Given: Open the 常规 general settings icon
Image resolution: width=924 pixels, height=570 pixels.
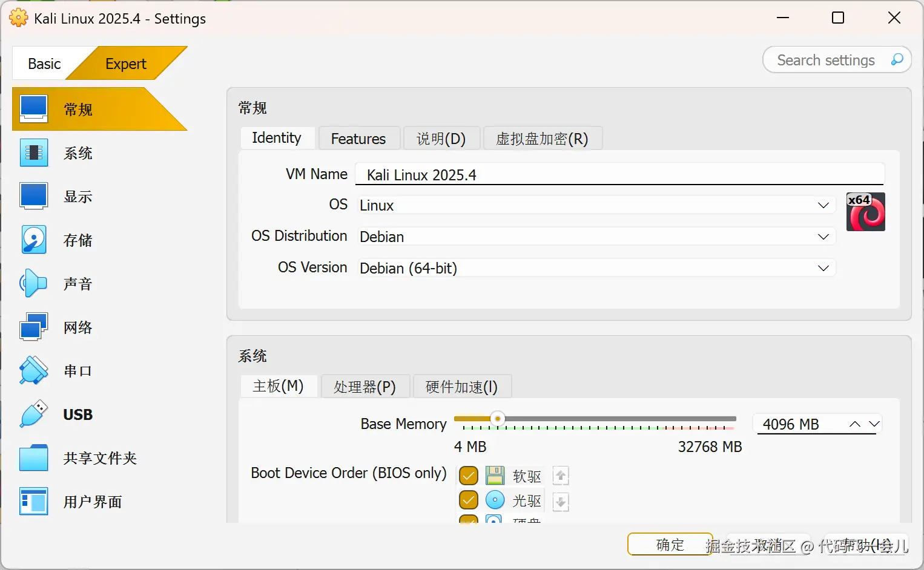Looking at the screenshot, I should pos(33,109).
